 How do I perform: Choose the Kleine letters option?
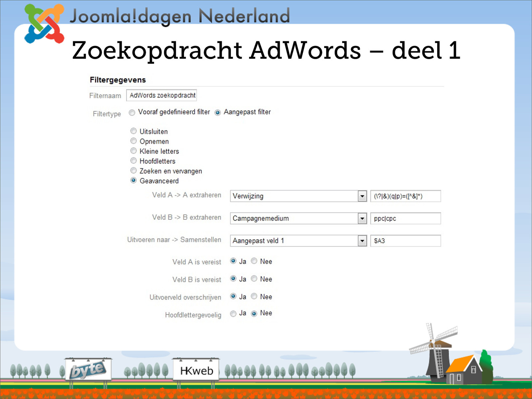tap(133, 151)
